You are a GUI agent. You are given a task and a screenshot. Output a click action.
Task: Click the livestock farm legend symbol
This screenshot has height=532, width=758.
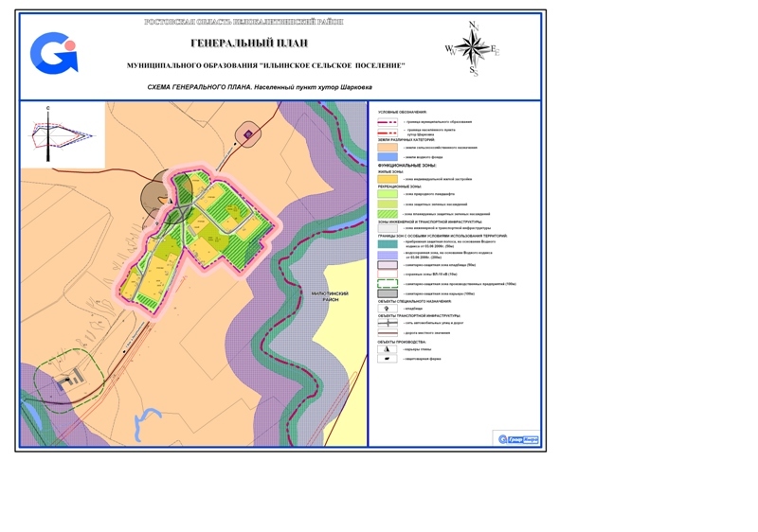(x=388, y=360)
